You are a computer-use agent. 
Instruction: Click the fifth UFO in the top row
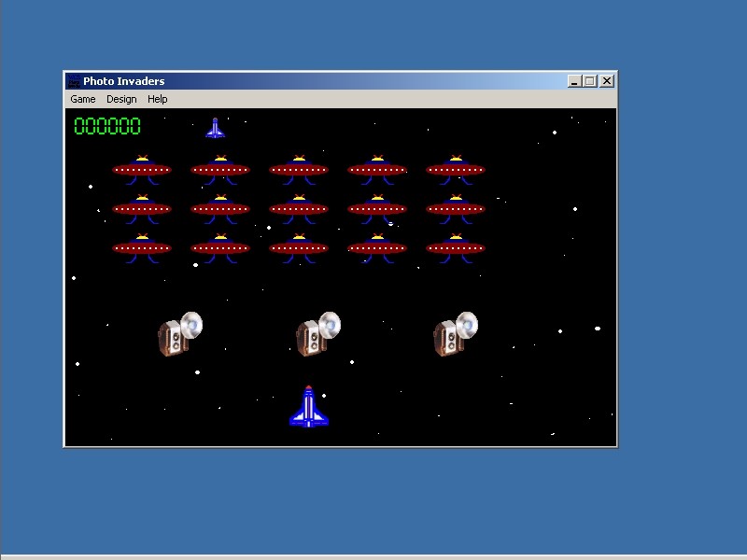456,170
